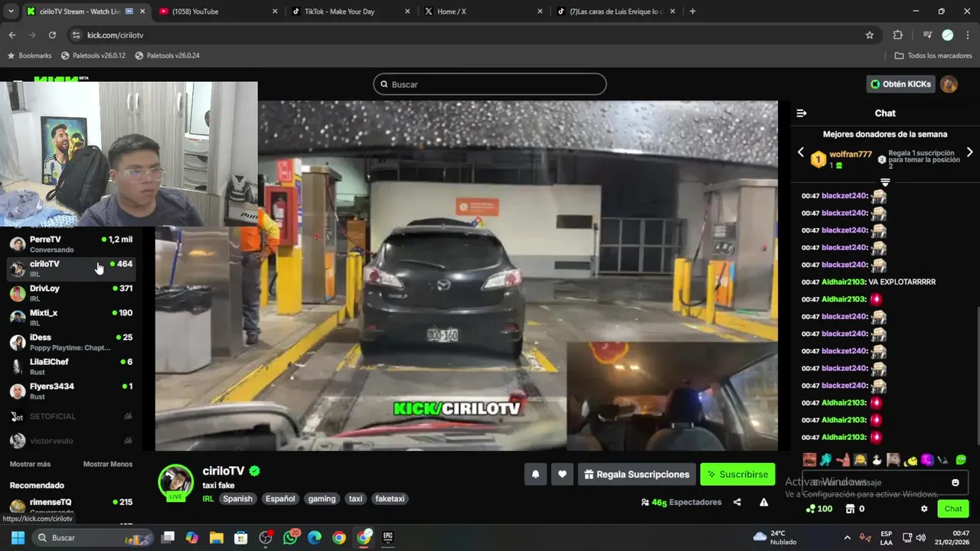
Task: Bookmark this page with star icon
Action: [x=870, y=35]
